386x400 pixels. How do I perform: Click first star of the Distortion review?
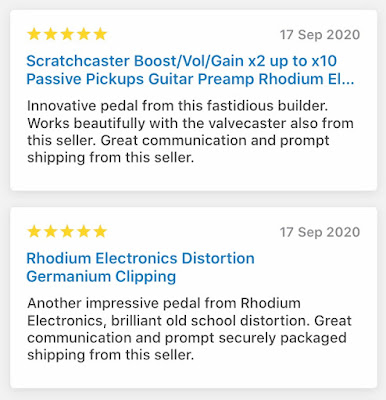(x=34, y=231)
